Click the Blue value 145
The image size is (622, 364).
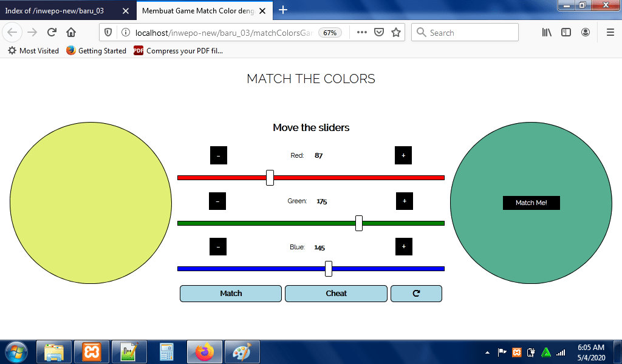click(x=320, y=248)
